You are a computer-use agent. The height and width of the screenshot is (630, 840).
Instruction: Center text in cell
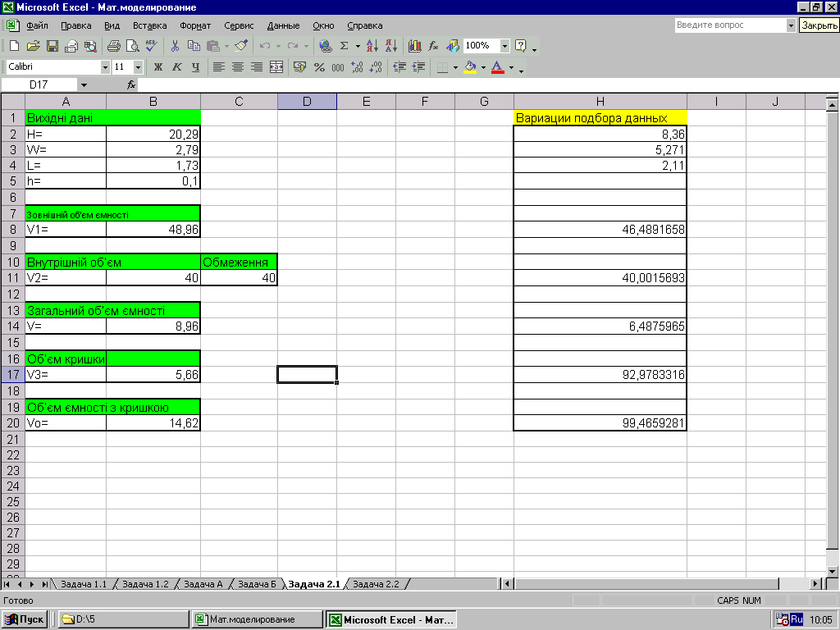point(238,67)
